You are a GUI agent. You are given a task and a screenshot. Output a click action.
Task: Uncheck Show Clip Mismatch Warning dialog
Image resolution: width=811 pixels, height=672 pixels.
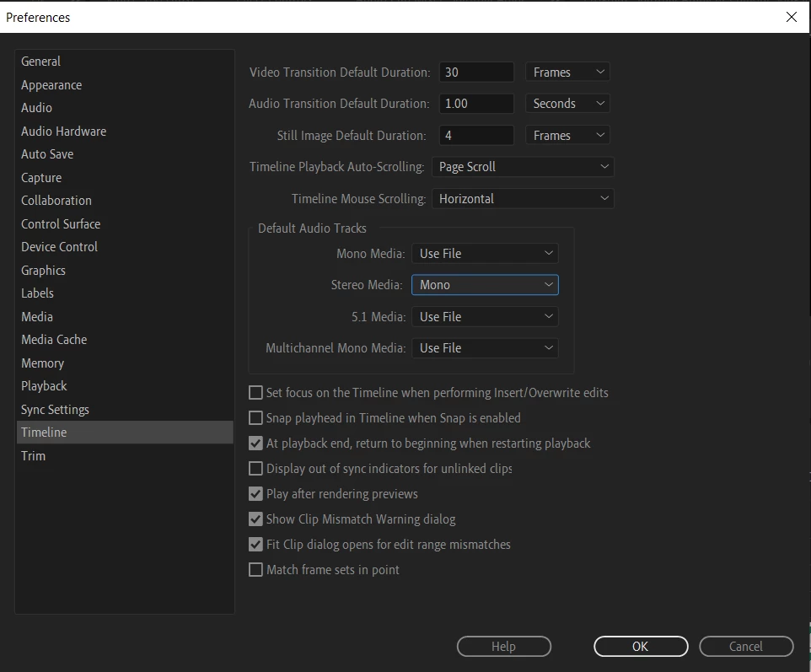point(255,519)
